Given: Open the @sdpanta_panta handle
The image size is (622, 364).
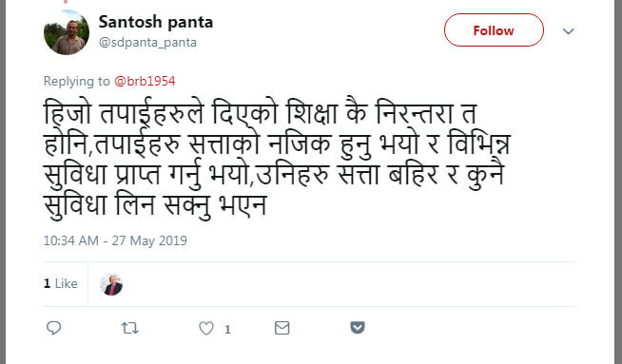Looking at the screenshot, I should 147,43.
